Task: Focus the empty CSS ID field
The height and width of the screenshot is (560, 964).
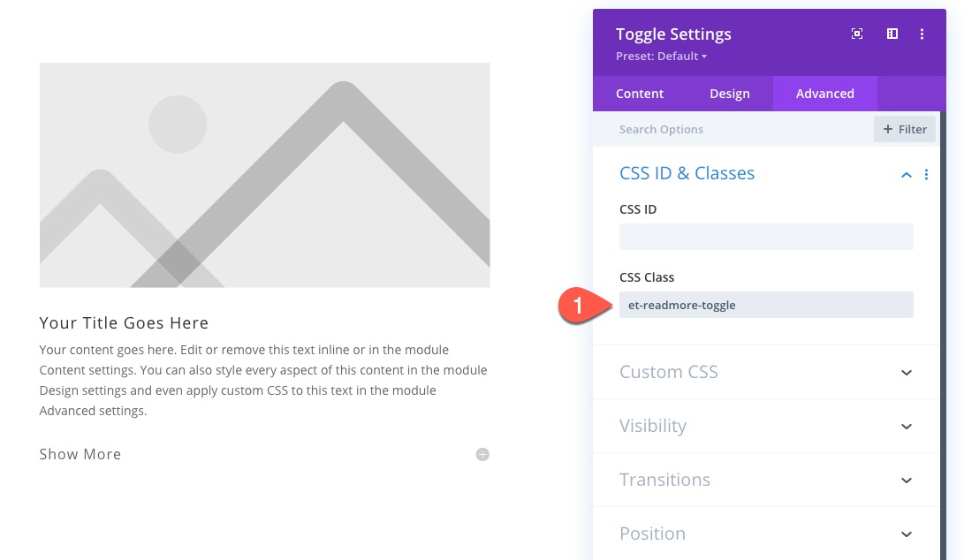Action: [766, 237]
